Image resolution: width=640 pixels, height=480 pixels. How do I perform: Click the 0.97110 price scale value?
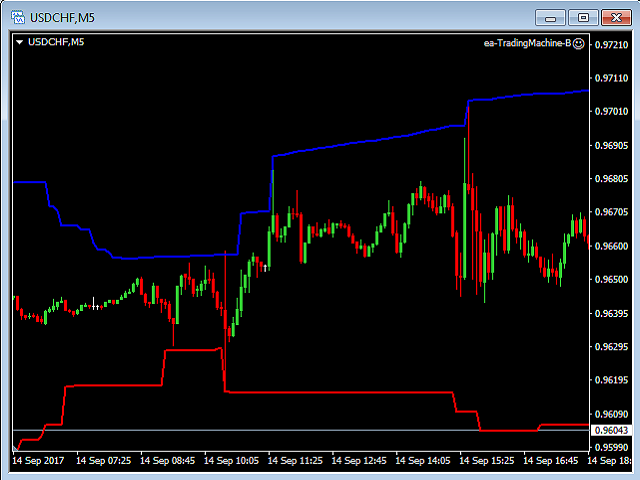tap(611, 78)
